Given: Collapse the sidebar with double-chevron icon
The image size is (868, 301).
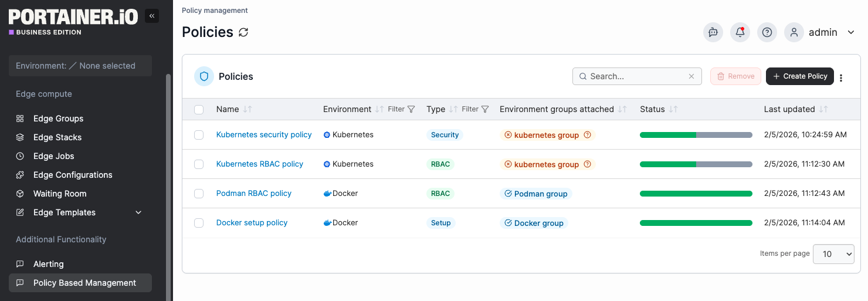Looking at the screenshot, I should (152, 16).
